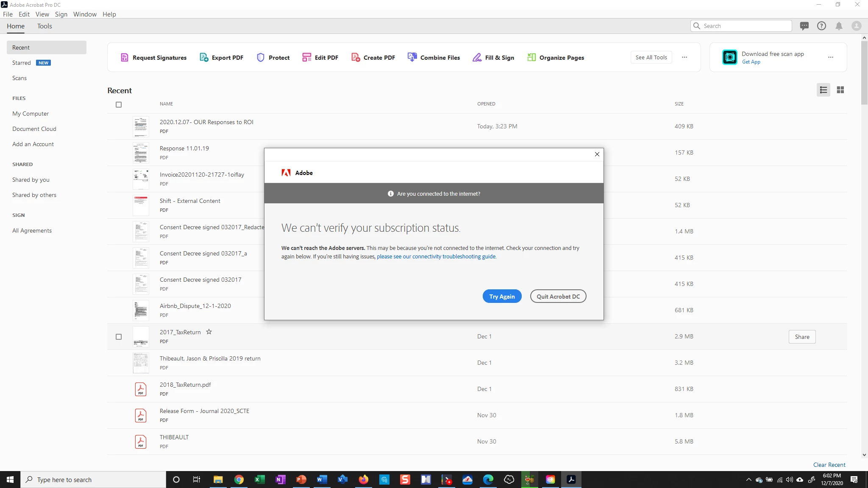Viewport: 868px width, 488px height.
Task: Open the Window menu
Action: [85, 14]
